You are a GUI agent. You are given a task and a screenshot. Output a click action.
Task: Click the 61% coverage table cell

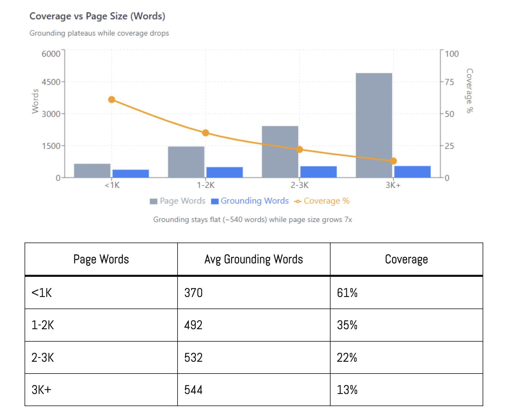pyautogui.click(x=347, y=293)
